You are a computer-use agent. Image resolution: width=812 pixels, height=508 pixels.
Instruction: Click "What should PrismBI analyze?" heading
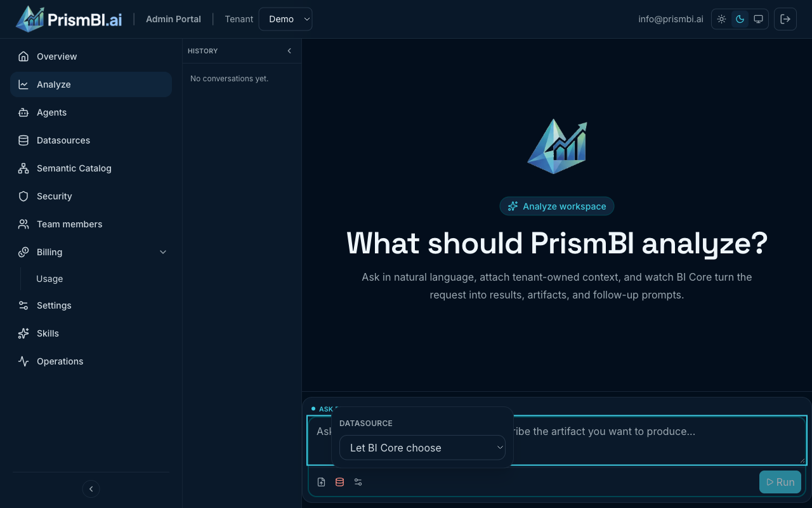coord(557,243)
